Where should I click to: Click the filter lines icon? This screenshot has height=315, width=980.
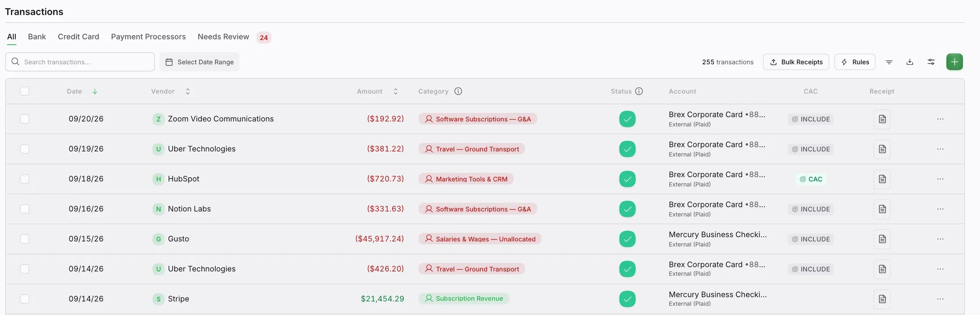click(889, 62)
